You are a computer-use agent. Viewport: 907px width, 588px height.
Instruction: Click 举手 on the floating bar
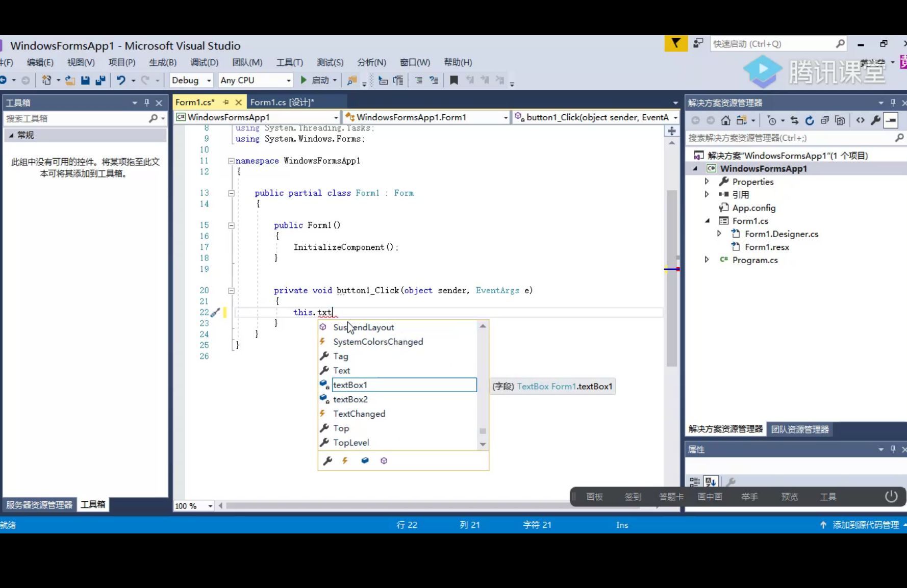[x=749, y=497]
